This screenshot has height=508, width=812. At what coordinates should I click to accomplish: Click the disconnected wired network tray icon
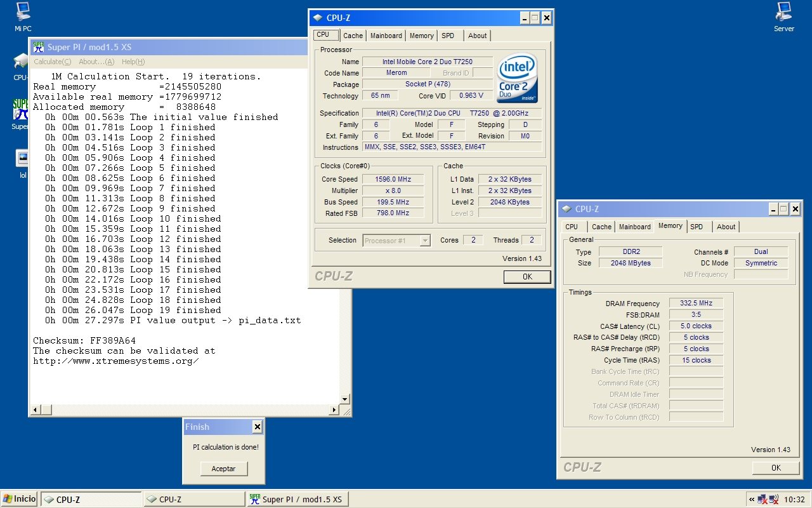pyautogui.click(x=763, y=499)
